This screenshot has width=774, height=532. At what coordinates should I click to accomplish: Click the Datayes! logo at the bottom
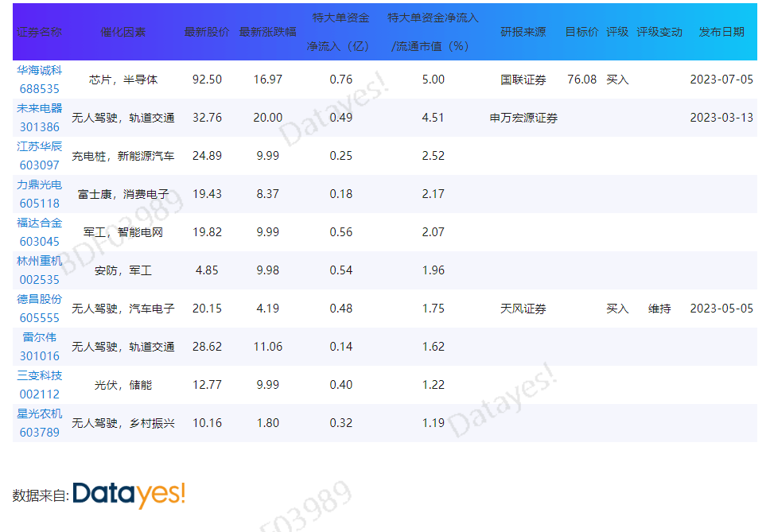click(x=129, y=495)
